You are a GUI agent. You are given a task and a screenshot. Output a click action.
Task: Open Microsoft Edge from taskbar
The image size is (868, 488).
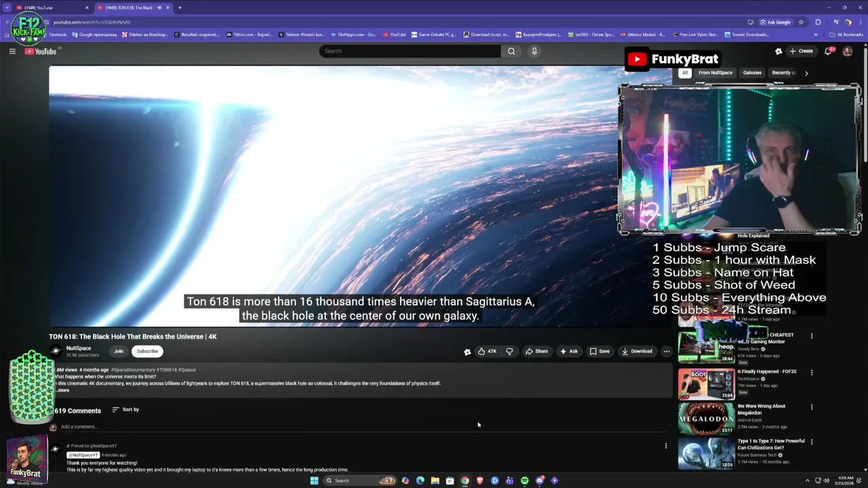pyautogui.click(x=420, y=481)
